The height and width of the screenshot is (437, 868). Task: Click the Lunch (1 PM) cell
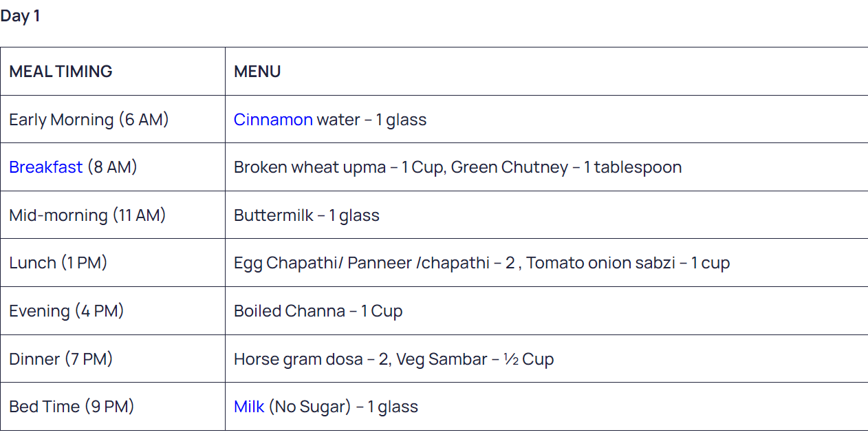coord(113,263)
